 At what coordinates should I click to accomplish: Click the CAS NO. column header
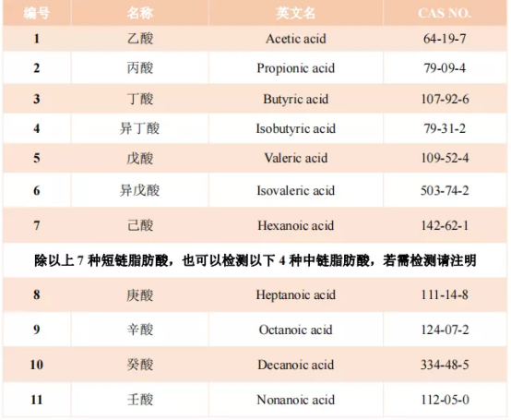(445, 13)
